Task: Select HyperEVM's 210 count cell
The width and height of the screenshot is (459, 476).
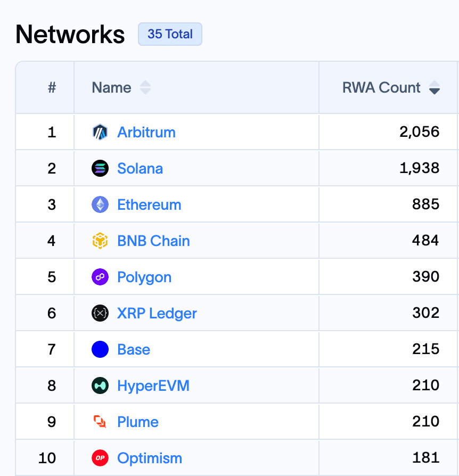Action: point(389,385)
